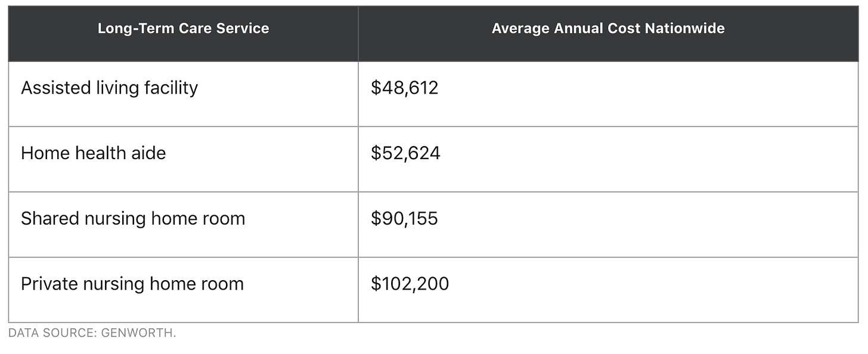
Task: Click the $48,612 cost value
Action: point(404,88)
